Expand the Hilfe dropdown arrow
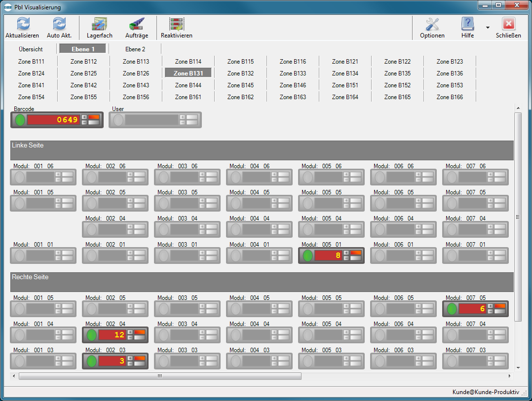Screen dimensions: 532x401 tap(488, 28)
